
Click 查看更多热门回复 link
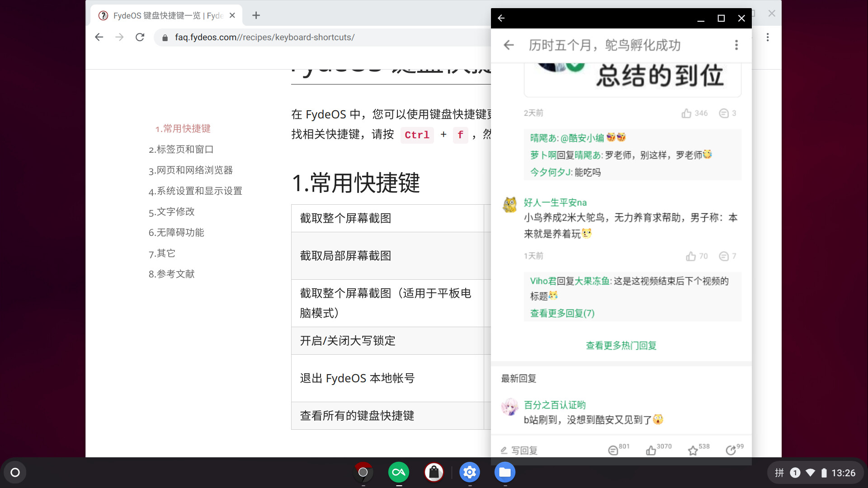(621, 346)
